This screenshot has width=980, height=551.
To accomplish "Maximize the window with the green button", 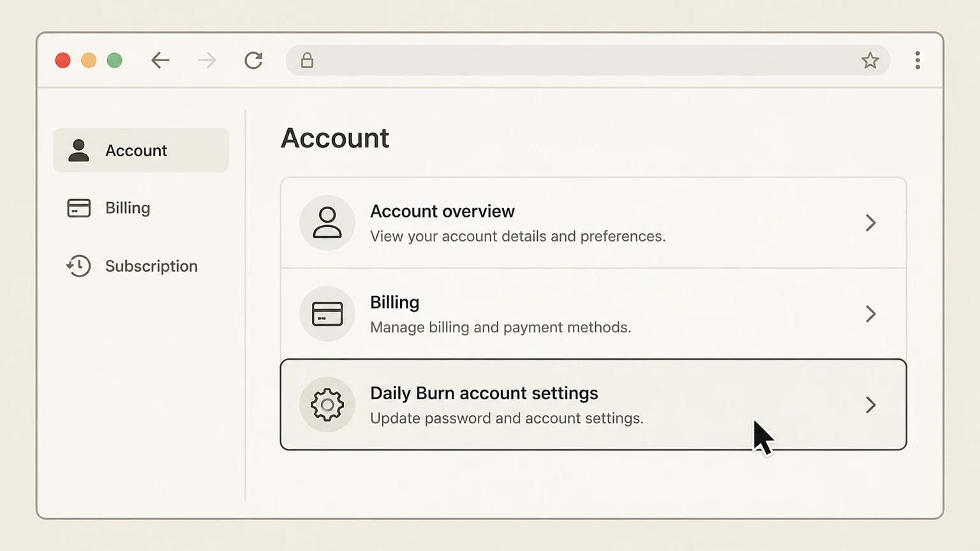I will click(115, 61).
